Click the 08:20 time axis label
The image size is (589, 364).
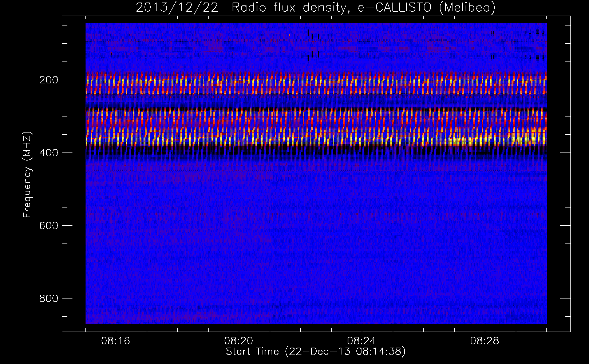pyautogui.click(x=239, y=341)
